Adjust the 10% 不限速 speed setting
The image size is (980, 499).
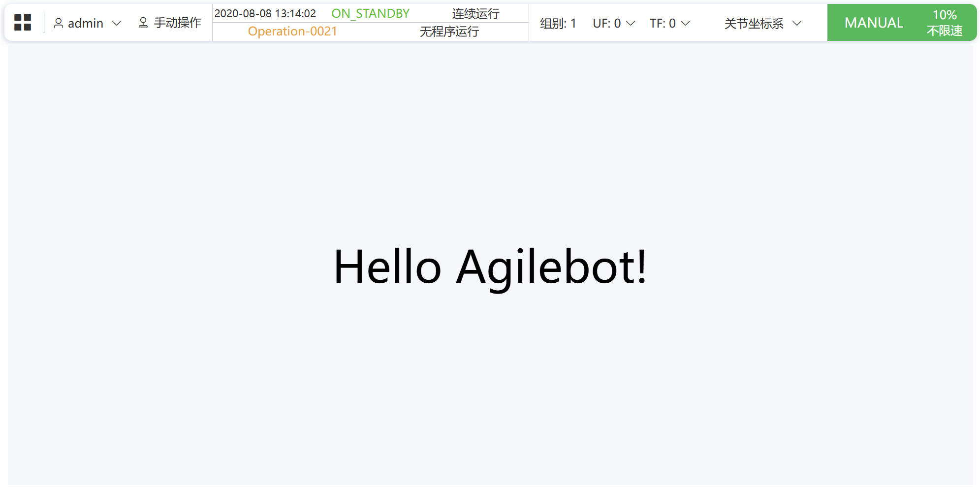tap(944, 23)
